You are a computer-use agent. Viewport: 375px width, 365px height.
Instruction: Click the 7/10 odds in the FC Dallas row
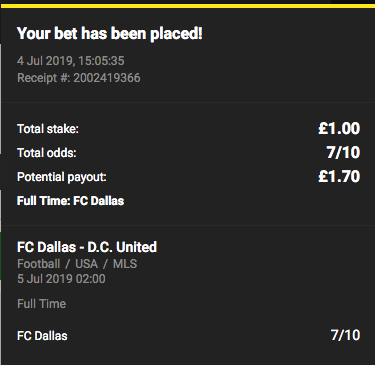point(345,335)
